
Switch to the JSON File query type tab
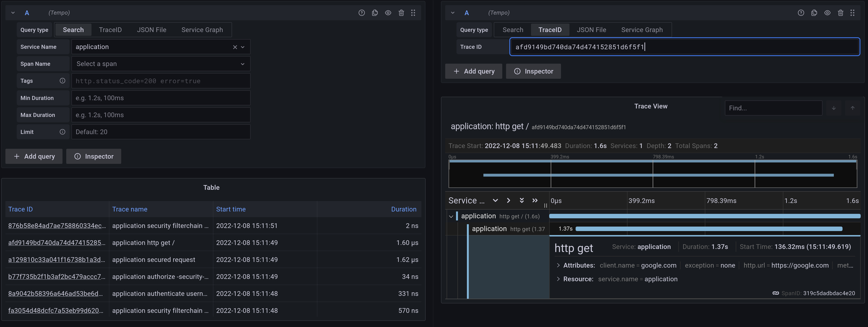point(152,30)
